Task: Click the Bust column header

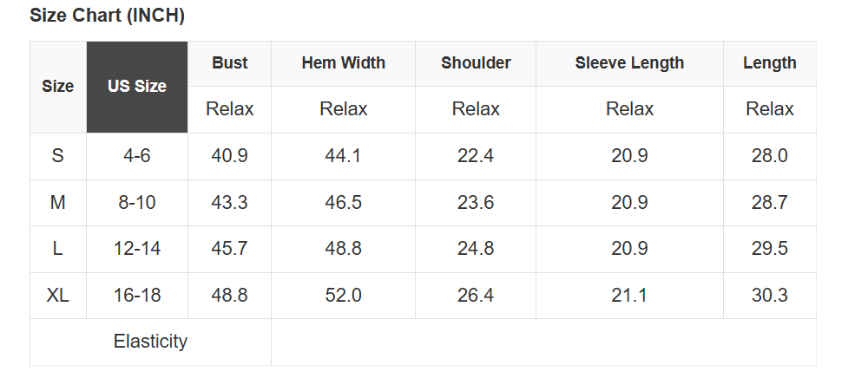Action: (230, 63)
